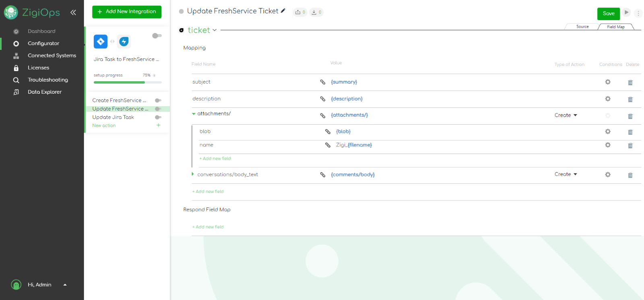Open Data Explorer in the sidebar

[45, 92]
